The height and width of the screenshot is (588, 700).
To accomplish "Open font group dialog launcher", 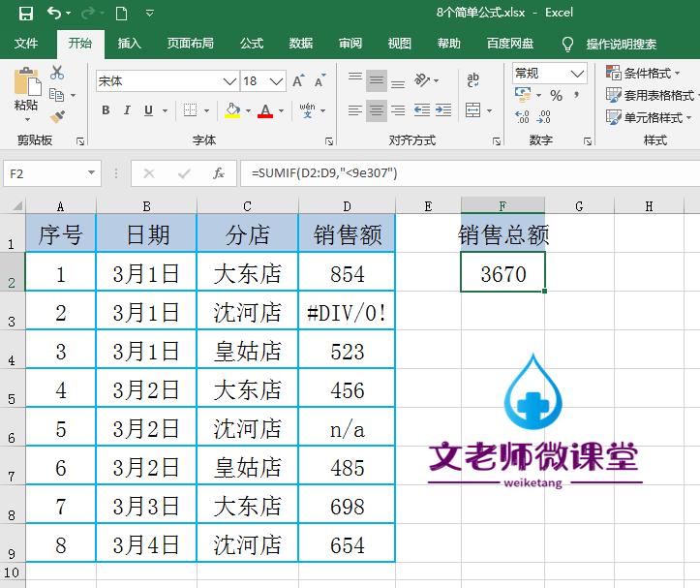I will pyautogui.click(x=329, y=141).
